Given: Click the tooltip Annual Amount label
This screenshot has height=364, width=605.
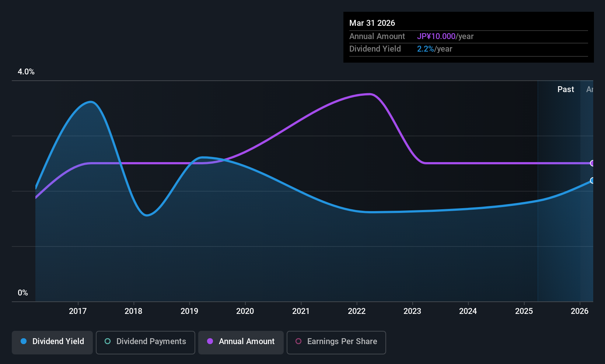Looking at the screenshot, I should pos(377,36).
